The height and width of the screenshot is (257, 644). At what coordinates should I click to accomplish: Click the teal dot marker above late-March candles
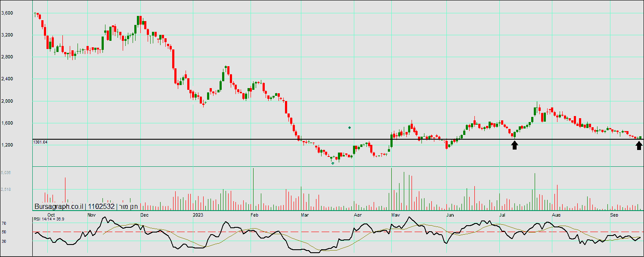click(350, 128)
